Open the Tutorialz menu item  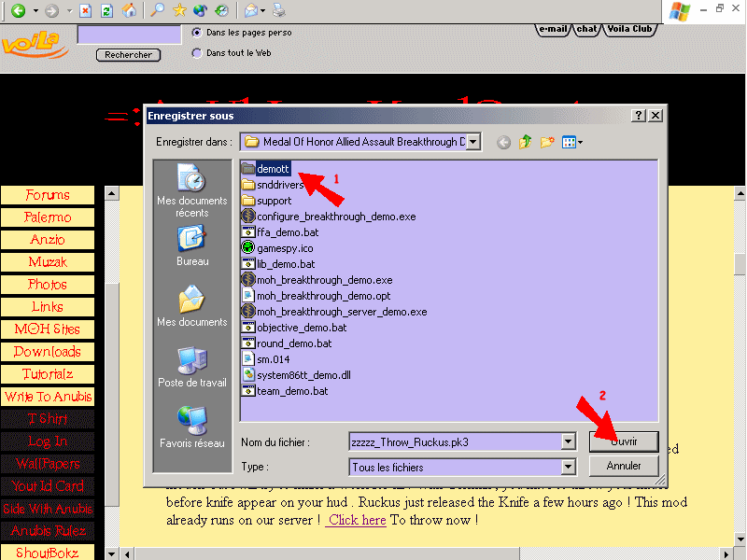[x=48, y=374]
